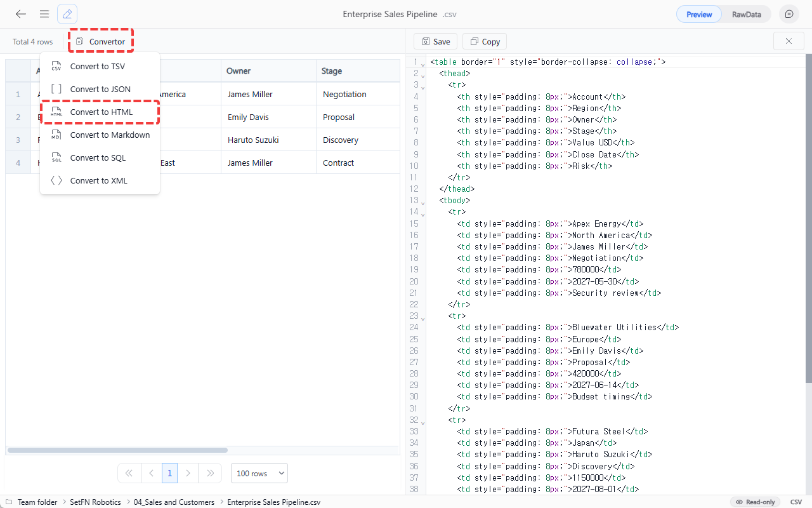This screenshot has height=508, width=812.
Task: Fold the table tag at line 1
Action: click(423, 64)
